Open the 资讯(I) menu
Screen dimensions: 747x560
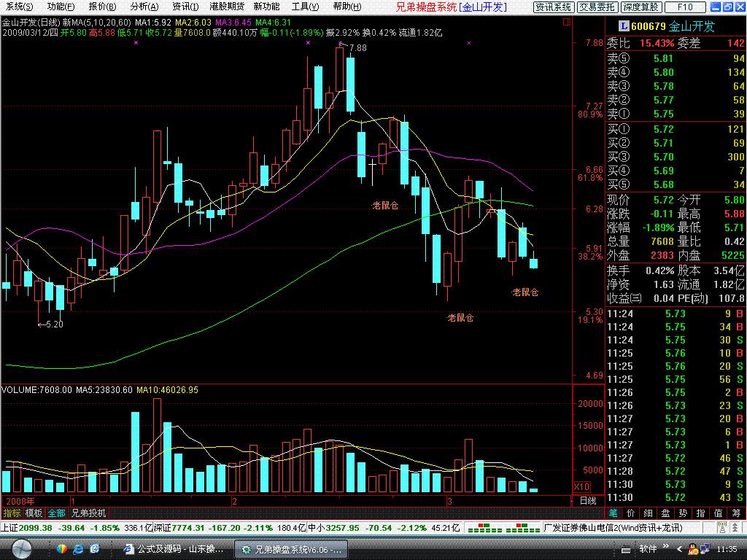point(185,7)
